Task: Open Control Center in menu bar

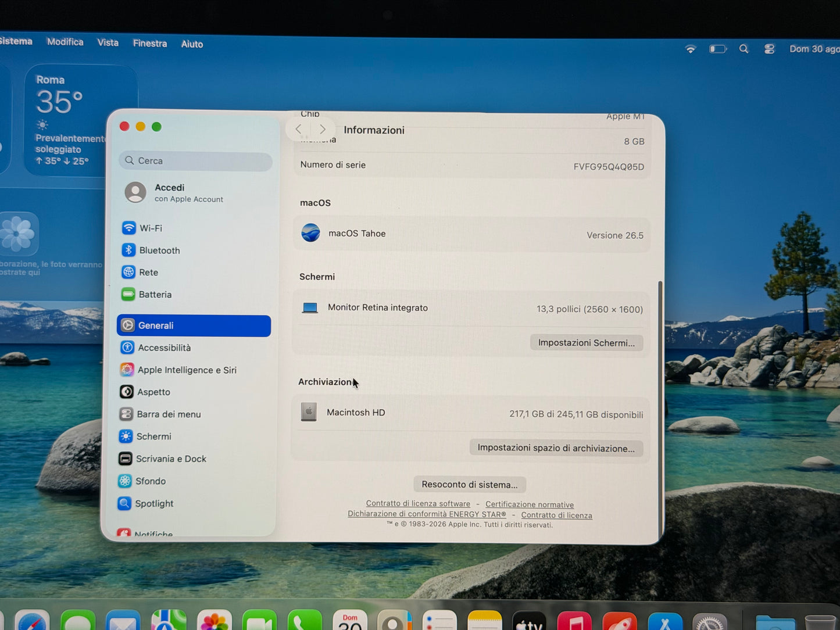Action: (x=769, y=49)
